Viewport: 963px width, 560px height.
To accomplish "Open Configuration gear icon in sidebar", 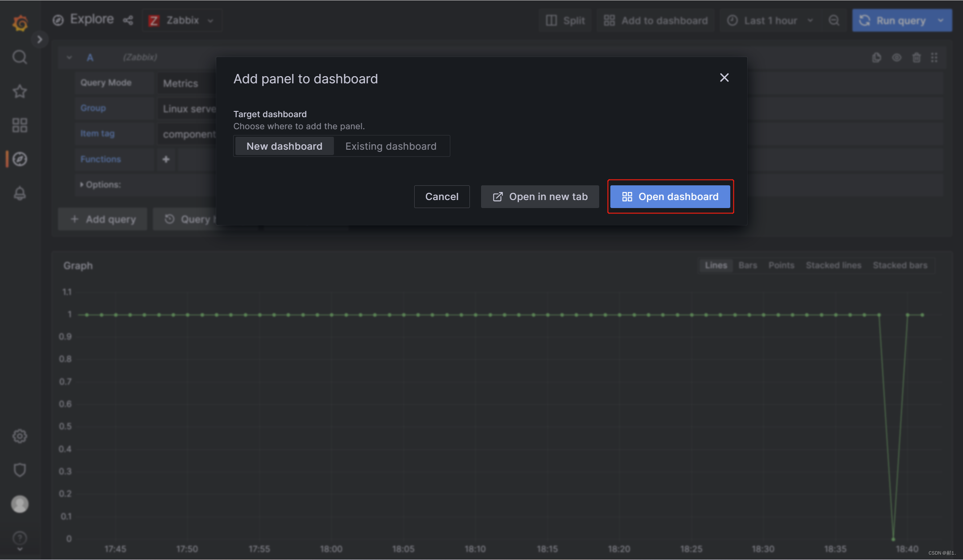I will pos(20,436).
